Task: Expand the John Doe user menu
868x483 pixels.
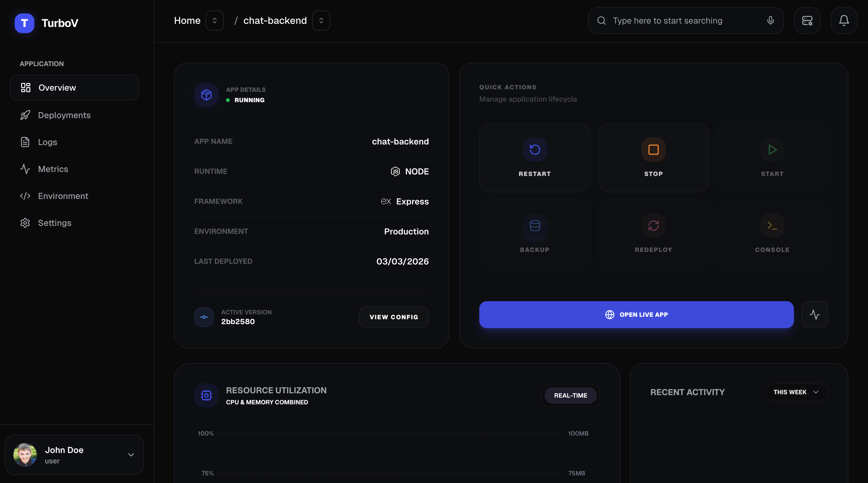Action: point(74,455)
